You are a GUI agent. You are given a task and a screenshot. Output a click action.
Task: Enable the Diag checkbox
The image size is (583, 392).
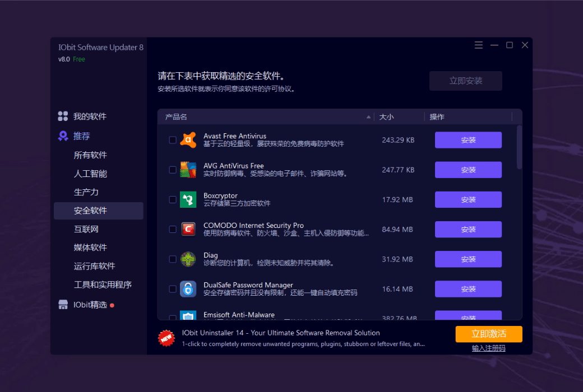[x=173, y=259]
